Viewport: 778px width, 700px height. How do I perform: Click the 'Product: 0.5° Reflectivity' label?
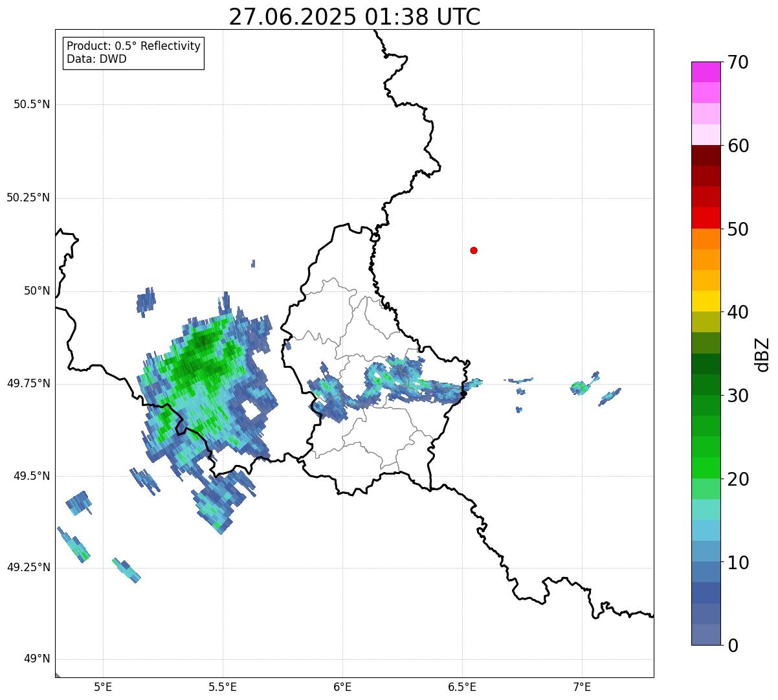[133, 46]
